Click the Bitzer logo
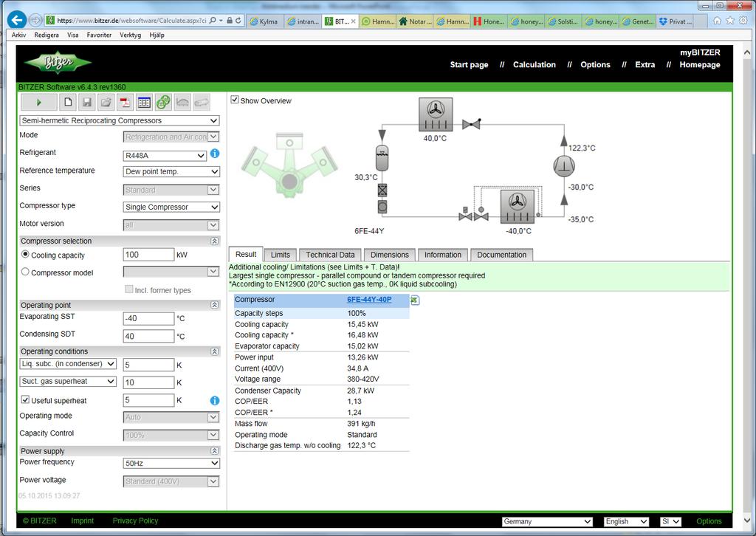The image size is (756, 536). (58, 63)
